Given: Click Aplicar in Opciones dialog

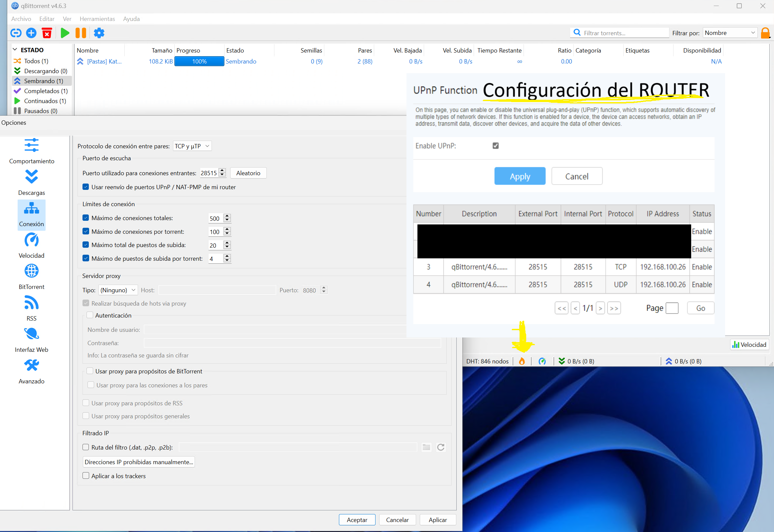Looking at the screenshot, I should (437, 520).
